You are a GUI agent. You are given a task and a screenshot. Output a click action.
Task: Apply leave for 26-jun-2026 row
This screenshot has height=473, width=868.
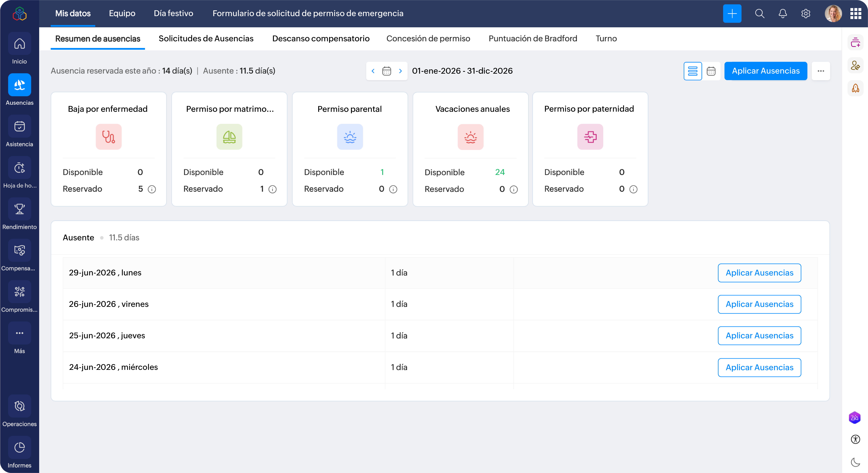coord(759,304)
